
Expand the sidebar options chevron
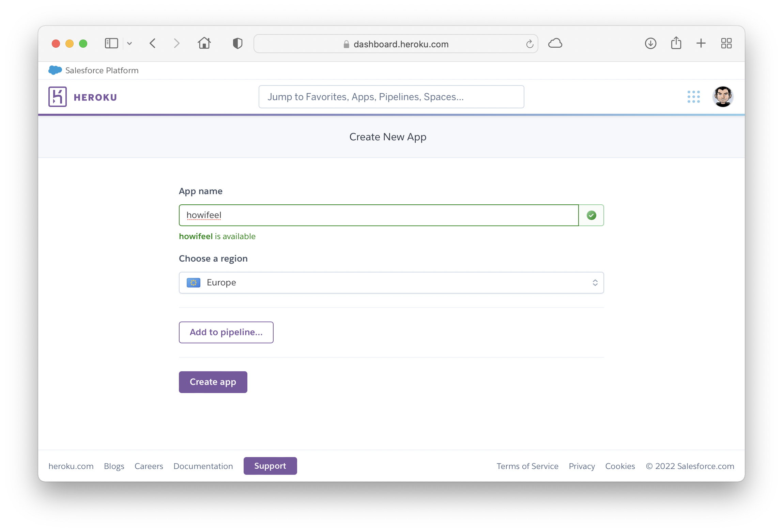click(x=129, y=44)
